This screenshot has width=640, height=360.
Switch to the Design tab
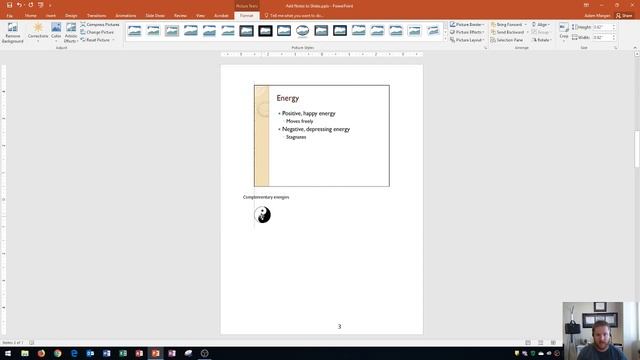tap(71, 16)
